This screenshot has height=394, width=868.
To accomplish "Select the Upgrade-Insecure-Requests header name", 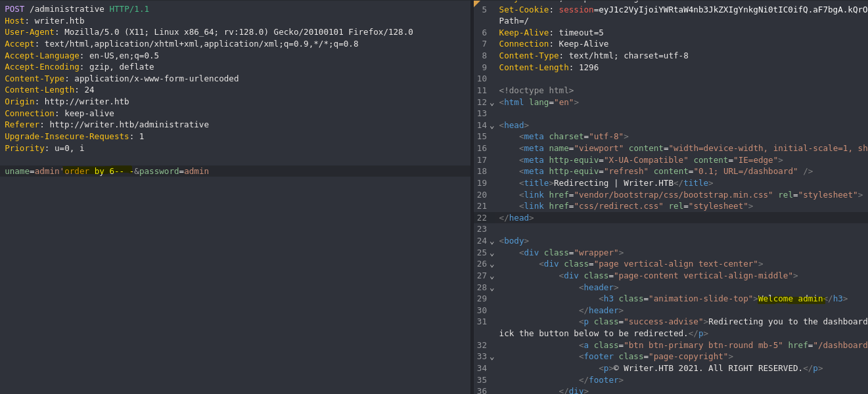I will pyautogui.click(x=67, y=137).
